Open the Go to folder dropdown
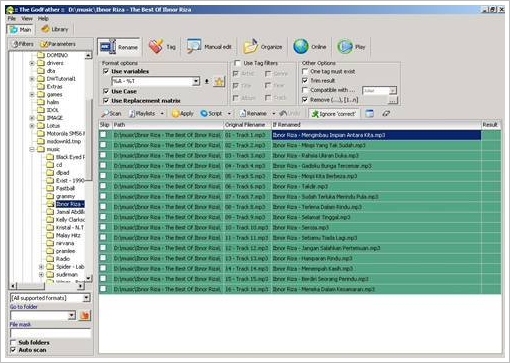Viewport: 510px width, 363px height. (x=72, y=316)
